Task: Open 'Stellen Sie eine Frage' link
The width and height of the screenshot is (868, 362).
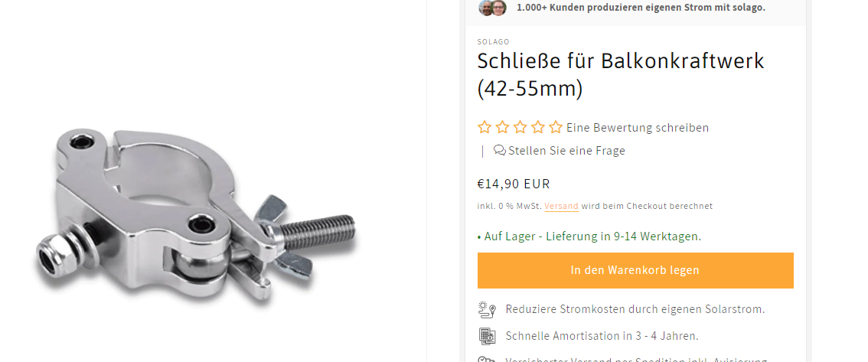Action: click(x=566, y=150)
